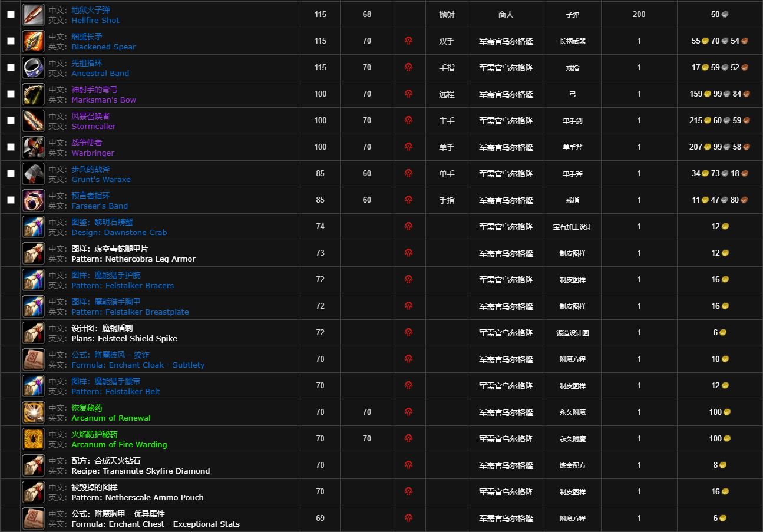The image size is (763, 532).
Task: Click the 附魔方程 type cell for Enchant Chest formula
Action: pos(573,518)
